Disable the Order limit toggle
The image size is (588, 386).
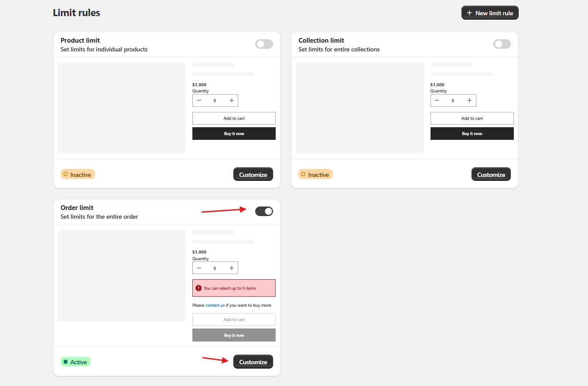[264, 211]
